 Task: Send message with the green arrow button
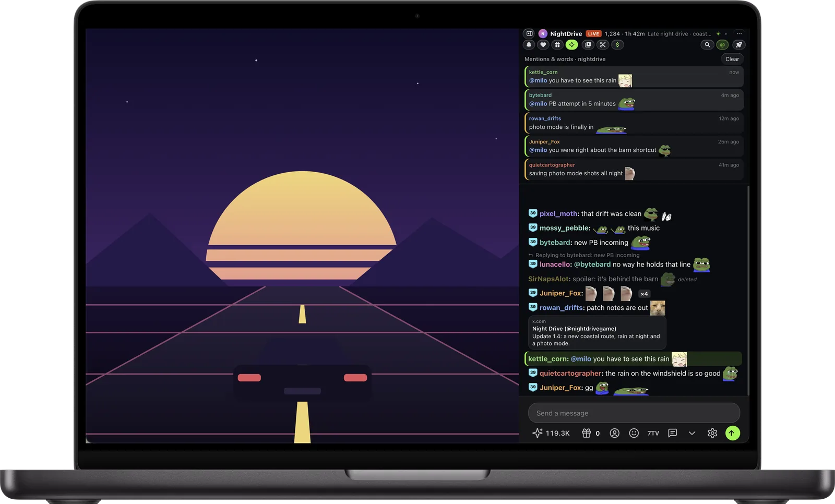coord(733,433)
